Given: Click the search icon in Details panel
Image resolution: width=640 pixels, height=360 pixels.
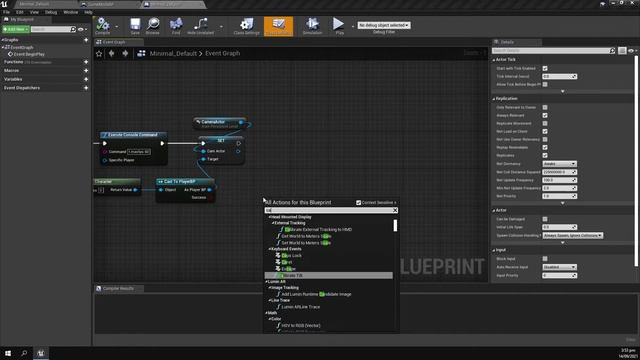Looking at the screenshot, I should tap(612, 51).
